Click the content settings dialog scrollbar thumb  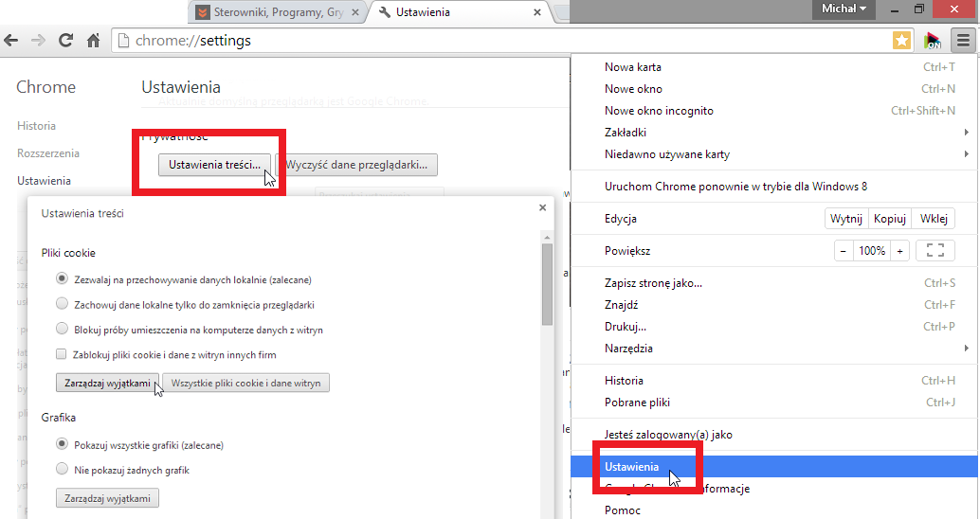(x=548, y=284)
